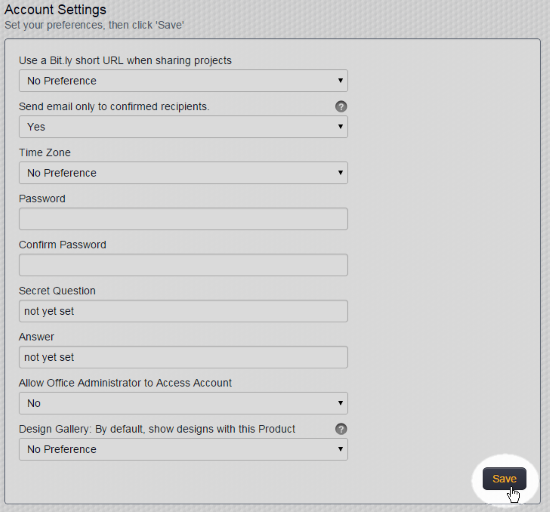Click the Save button
550x512 pixels.
point(504,479)
